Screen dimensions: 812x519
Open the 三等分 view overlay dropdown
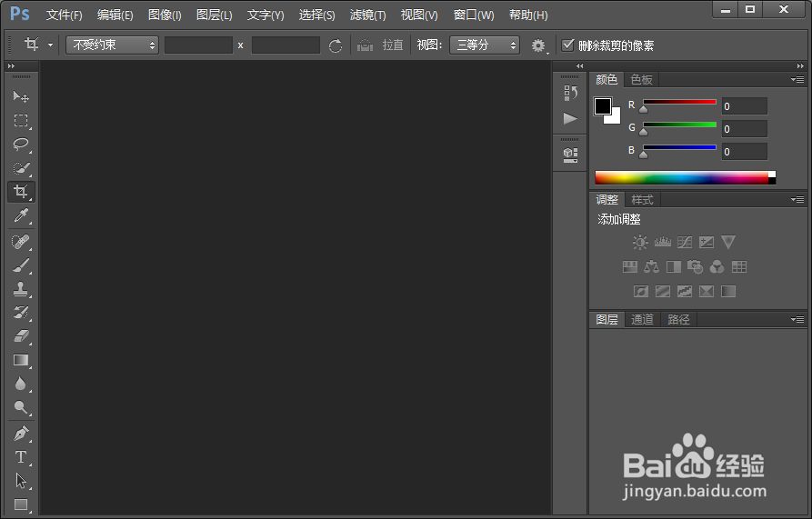(485, 45)
